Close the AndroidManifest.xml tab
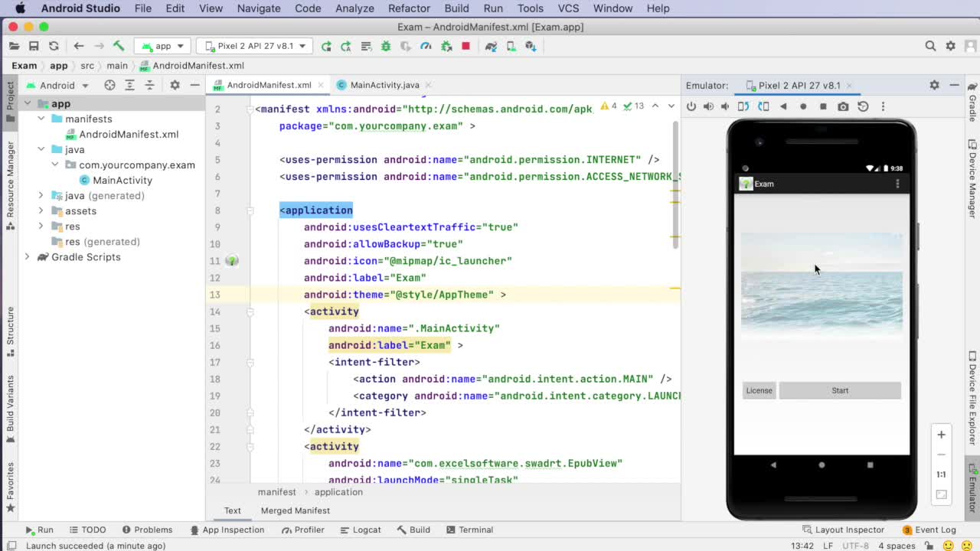The image size is (980, 551). click(319, 85)
